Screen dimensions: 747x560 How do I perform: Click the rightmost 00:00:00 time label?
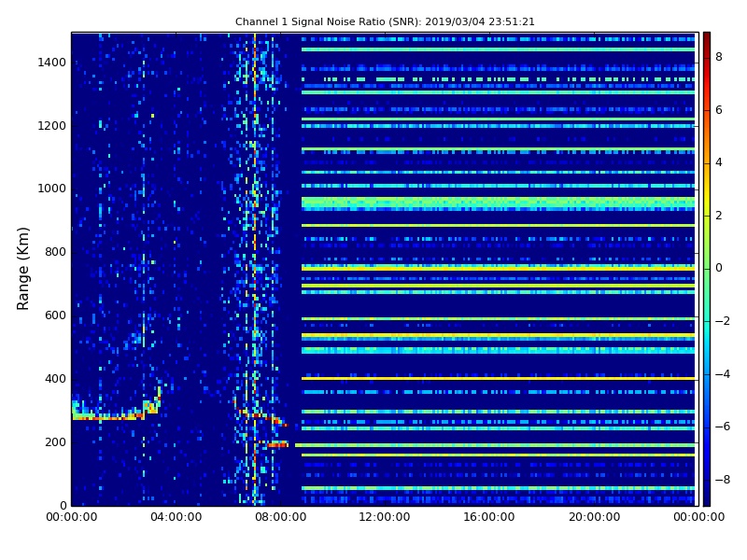tap(698, 517)
